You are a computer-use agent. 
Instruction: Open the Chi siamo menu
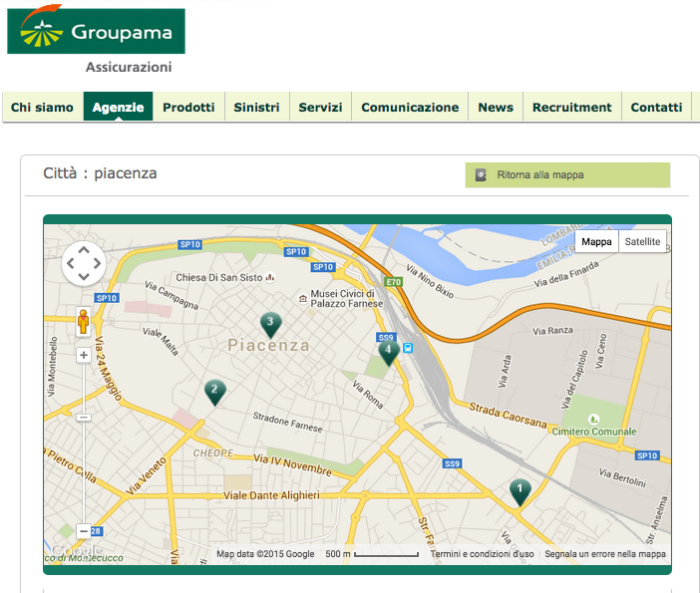click(43, 107)
